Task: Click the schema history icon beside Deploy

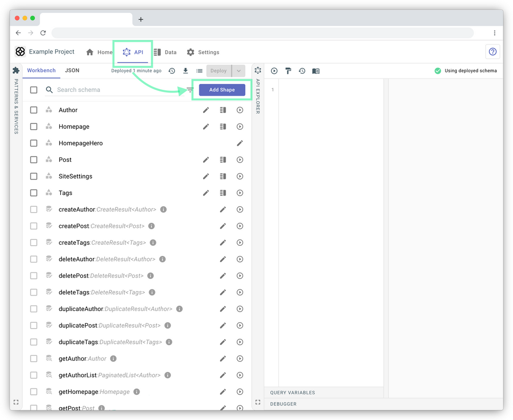Action: tap(172, 71)
